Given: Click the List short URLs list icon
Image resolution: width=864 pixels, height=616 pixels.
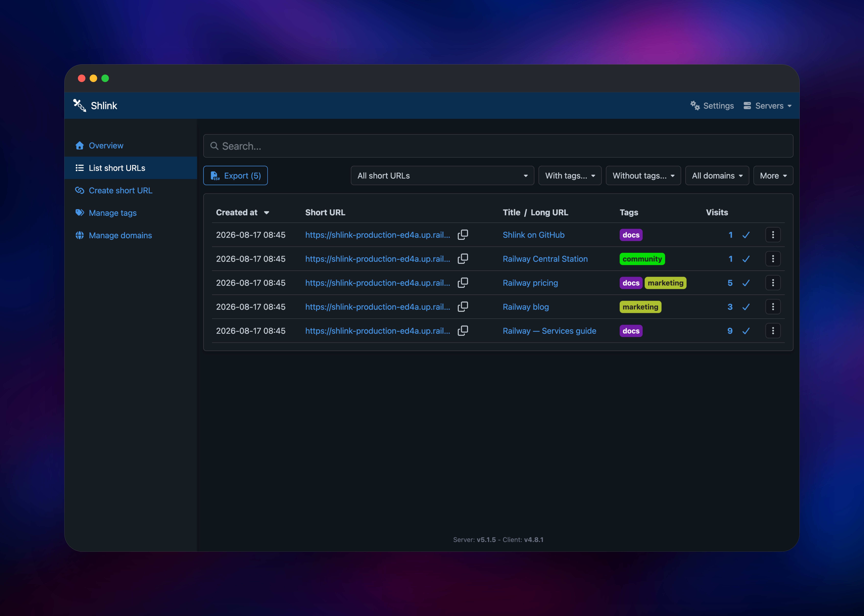Looking at the screenshot, I should click(80, 168).
